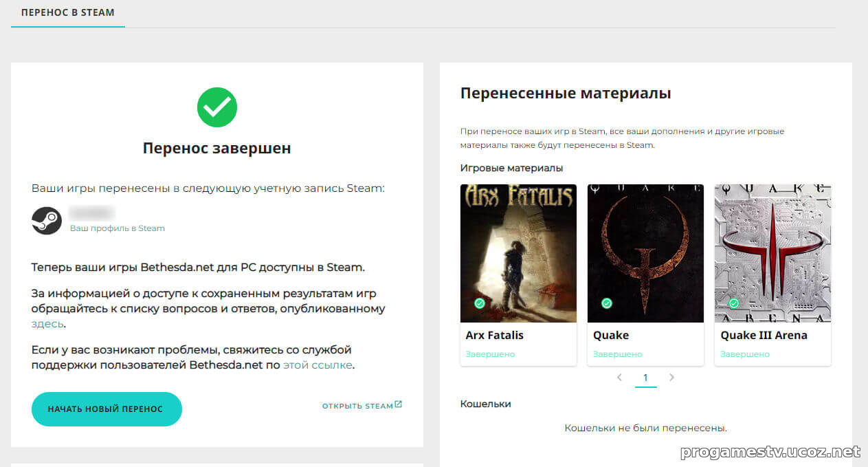Image resolution: width=868 pixels, height=467 pixels.
Task: Click the 'Перенесенные материалы' heading
Action: tap(566, 94)
